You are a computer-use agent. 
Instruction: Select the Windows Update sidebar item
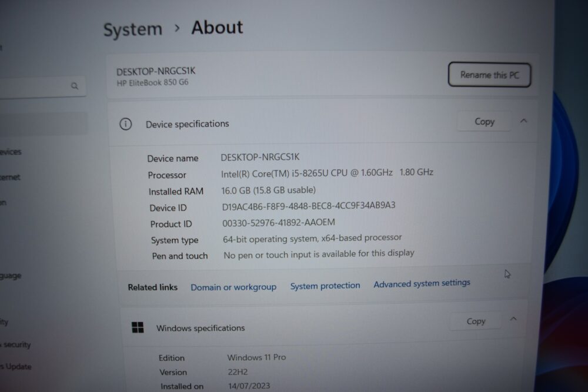[16, 367]
